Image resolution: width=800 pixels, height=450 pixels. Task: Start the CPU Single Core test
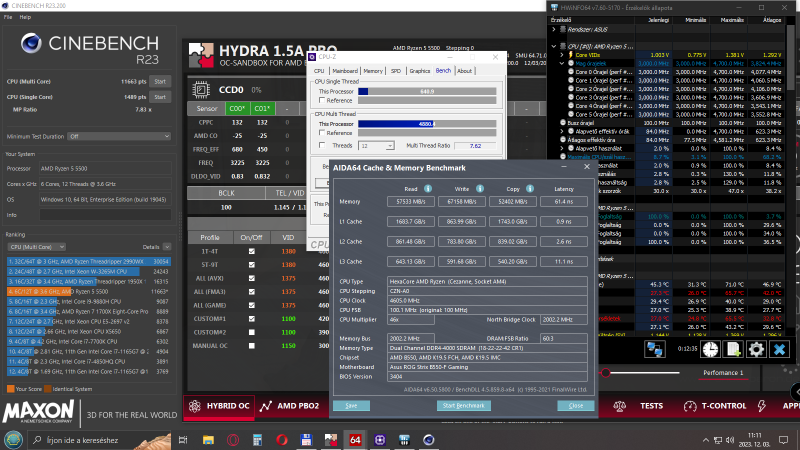tap(160, 97)
